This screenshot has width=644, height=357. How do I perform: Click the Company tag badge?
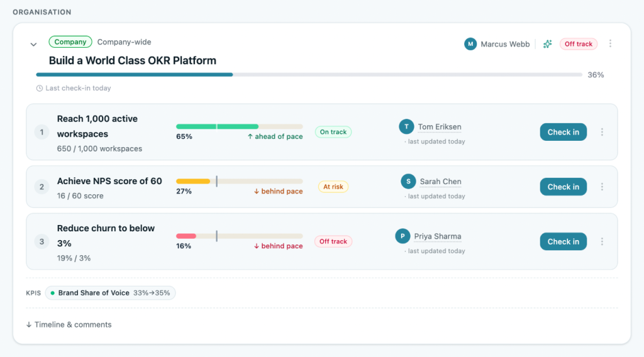70,42
